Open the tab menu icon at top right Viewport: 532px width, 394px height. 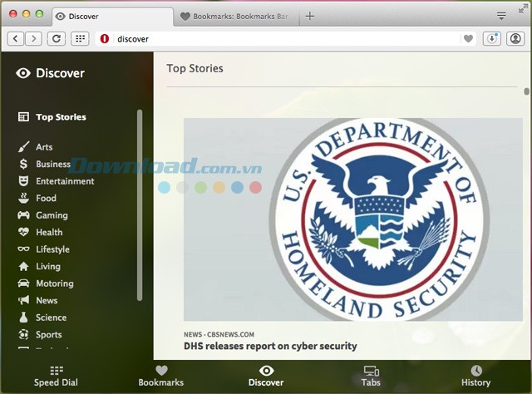click(x=501, y=16)
